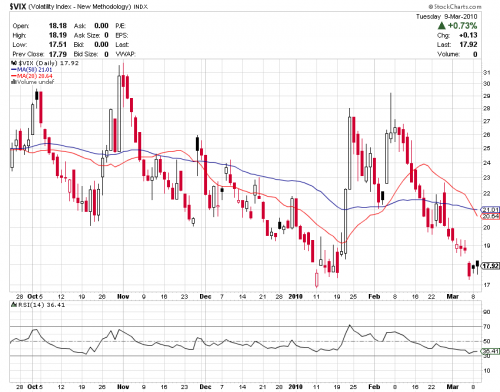The image size is (500, 392).
Task: Click the Mar marker below RSI panel
Action: pos(452,386)
